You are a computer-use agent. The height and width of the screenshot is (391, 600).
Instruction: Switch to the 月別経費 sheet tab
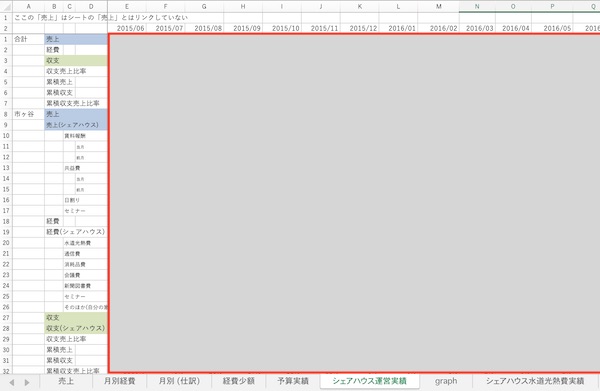[119, 381]
